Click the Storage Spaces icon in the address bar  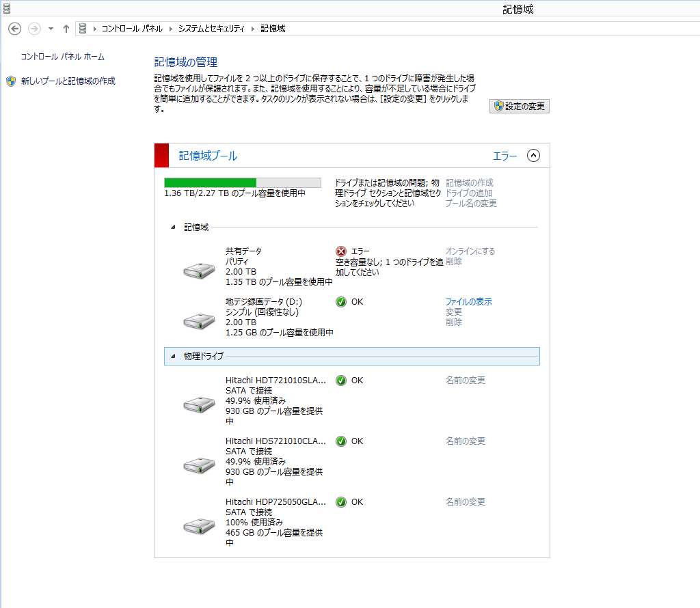(x=82, y=29)
